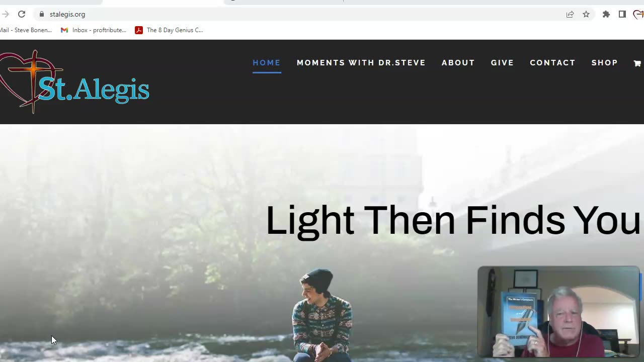Image resolution: width=644 pixels, height=362 pixels.
Task: Go forward with the browser arrow
Action: pos(5,14)
